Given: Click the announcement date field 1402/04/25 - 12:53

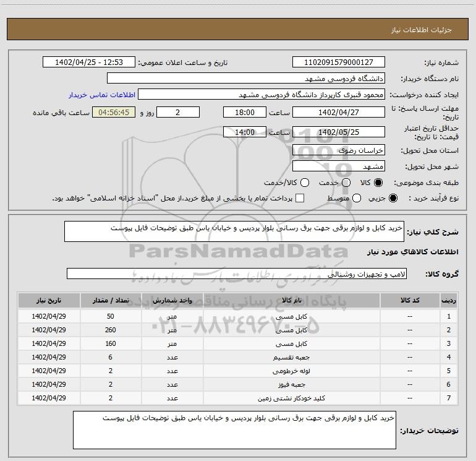Looking at the screenshot, I should [x=89, y=62].
